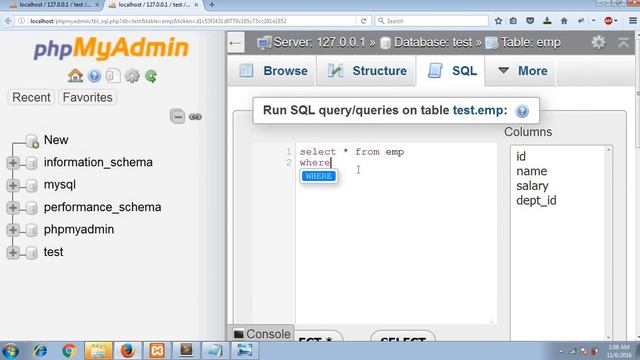Viewport: 640px width, 360px height.
Task: Select id in Columns list
Action: [521, 156]
